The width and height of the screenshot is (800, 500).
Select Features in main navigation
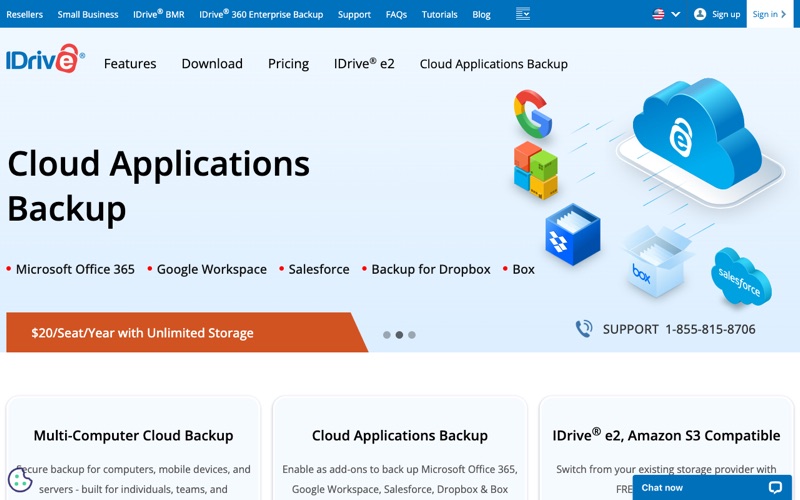click(130, 64)
